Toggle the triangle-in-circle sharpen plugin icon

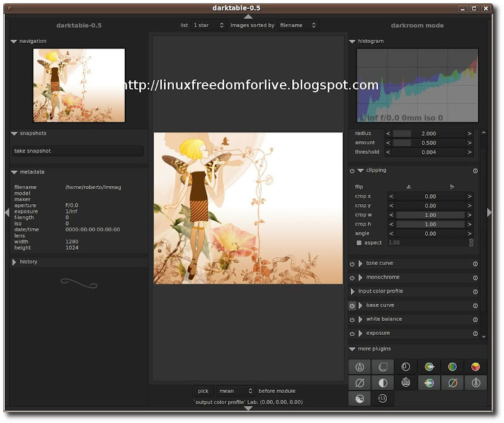pos(359,367)
